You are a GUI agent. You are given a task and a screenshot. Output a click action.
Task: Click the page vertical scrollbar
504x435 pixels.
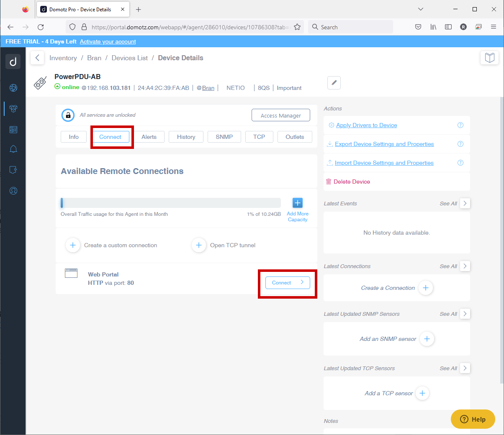(502, 240)
